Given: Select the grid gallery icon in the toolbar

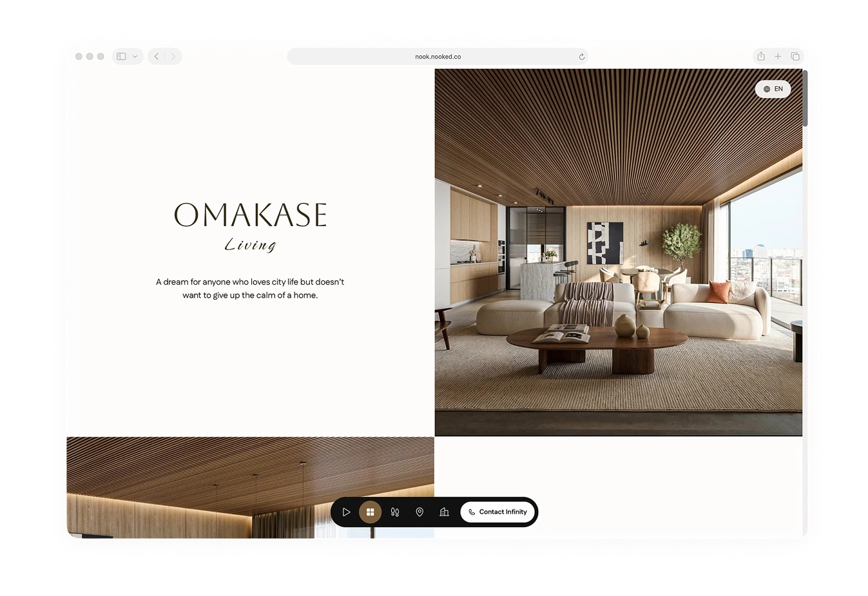Looking at the screenshot, I should tap(371, 512).
